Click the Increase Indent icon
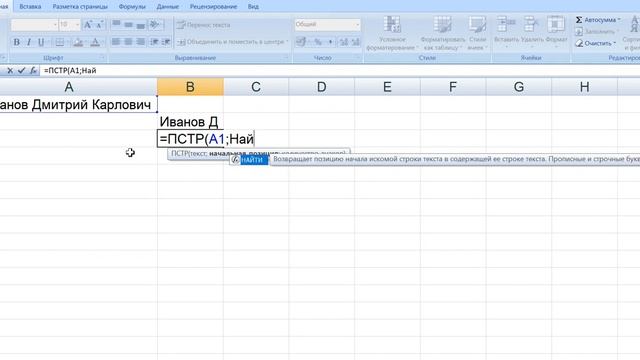 pyautogui.click(x=166, y=42)
